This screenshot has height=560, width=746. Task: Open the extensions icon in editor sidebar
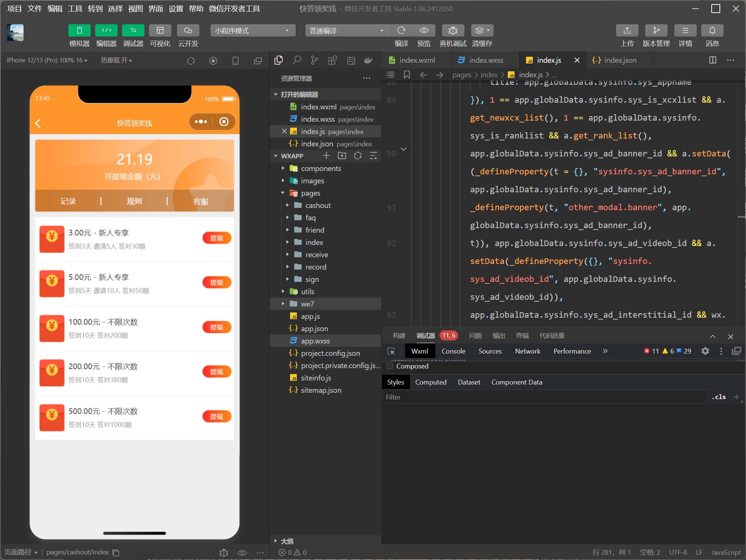(332, 60)
